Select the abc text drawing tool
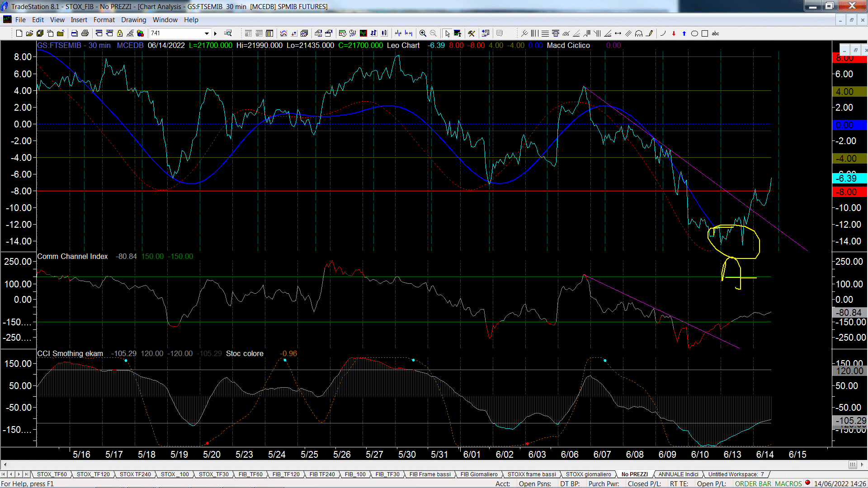 715,33
